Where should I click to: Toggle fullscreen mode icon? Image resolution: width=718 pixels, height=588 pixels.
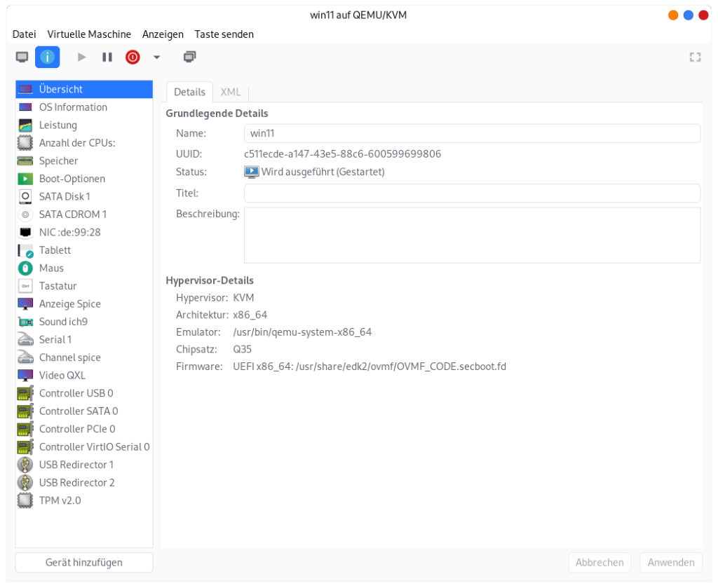click(695, 57)
